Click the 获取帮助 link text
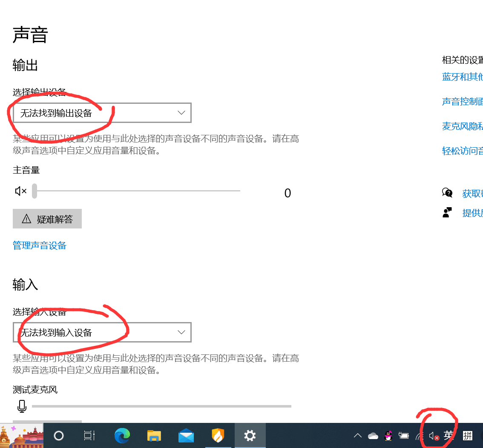 (472, 194)
